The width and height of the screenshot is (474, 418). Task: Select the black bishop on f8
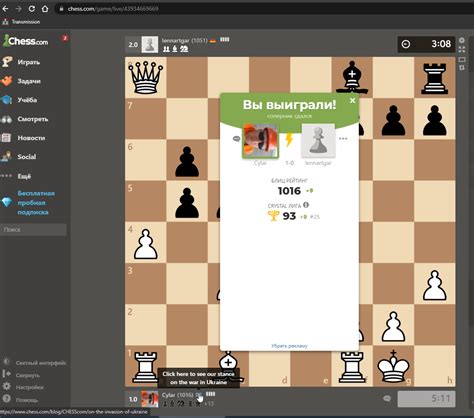(352, 77)
